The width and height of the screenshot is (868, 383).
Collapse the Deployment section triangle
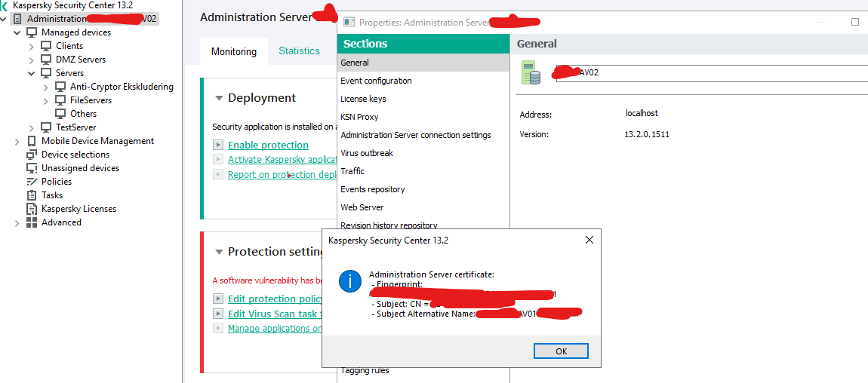[x=219, y=98]
